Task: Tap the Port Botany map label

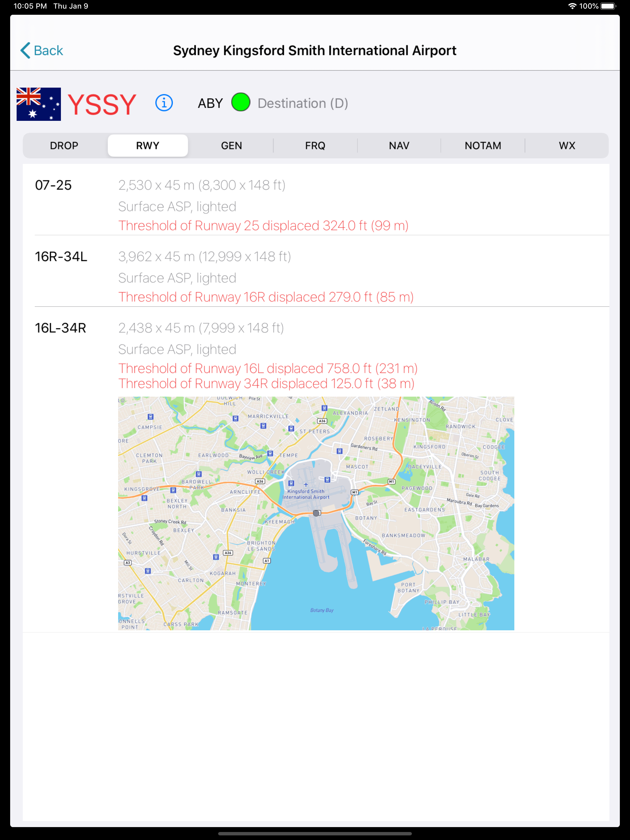Action: (x=409, y=588)
